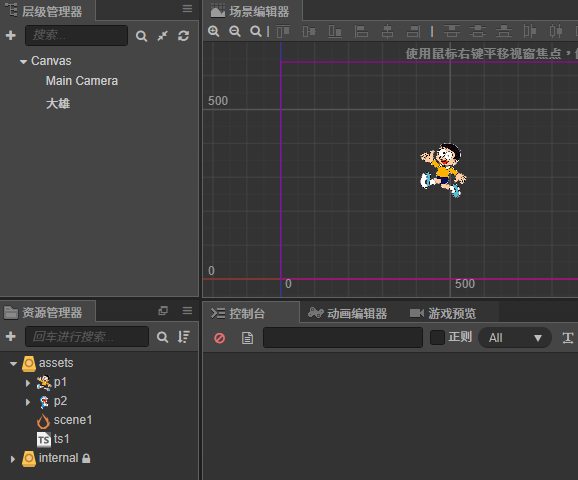This screenshot has width=578, height=480.
Task: Refresh the hierarchy panel tree
Action: click(184, 36)
